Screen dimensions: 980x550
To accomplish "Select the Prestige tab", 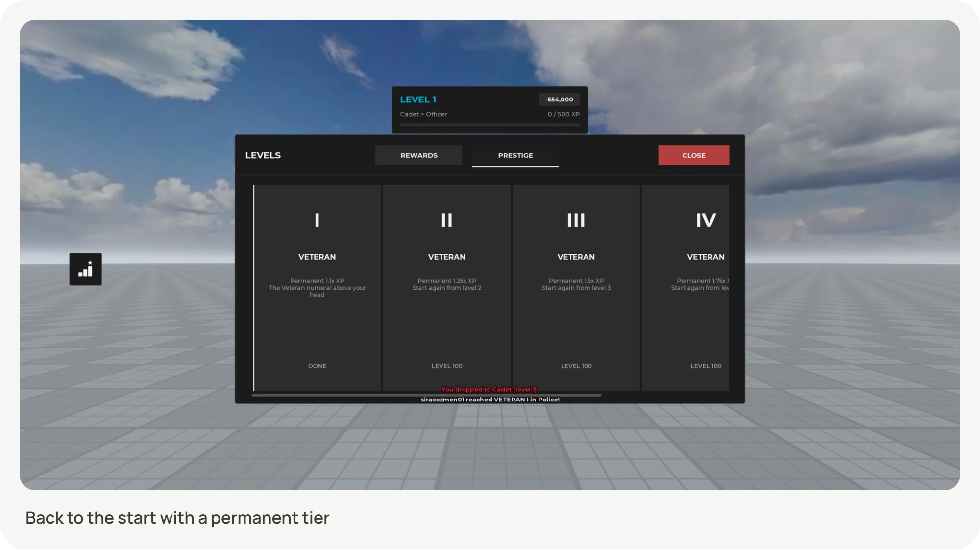I will pyautogui.click(x=515, y=155).
